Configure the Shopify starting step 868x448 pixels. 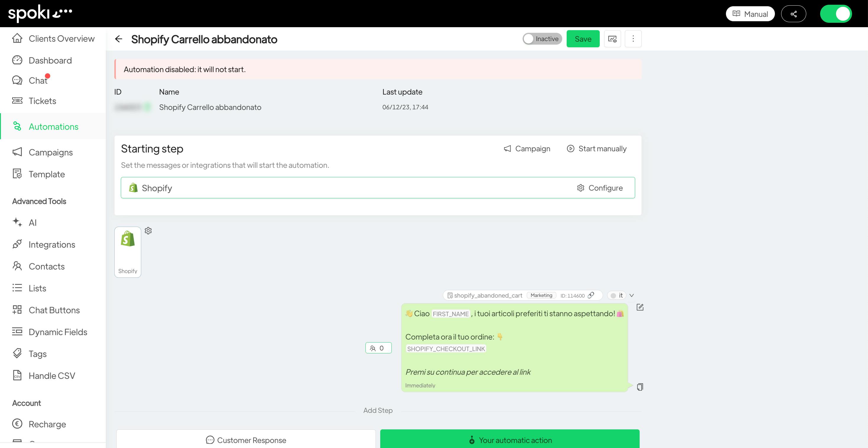pyautogui.click(x=600, y=188)
